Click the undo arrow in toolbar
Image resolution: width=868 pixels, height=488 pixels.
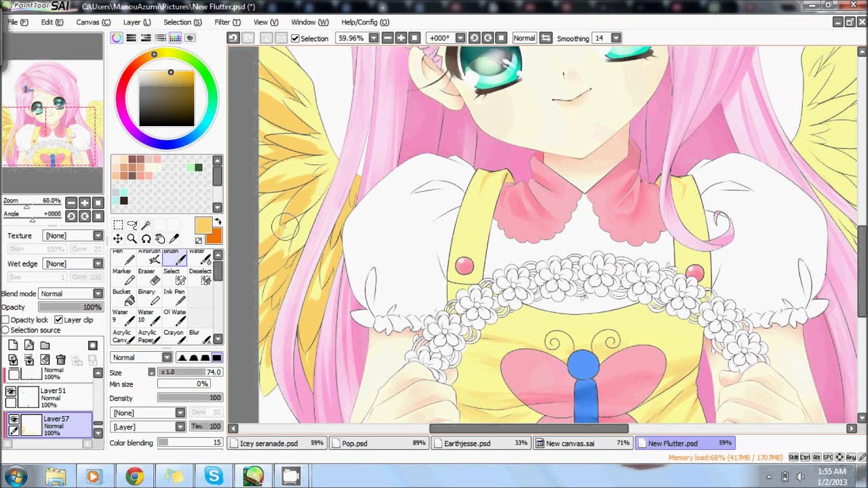pos(233,38)
